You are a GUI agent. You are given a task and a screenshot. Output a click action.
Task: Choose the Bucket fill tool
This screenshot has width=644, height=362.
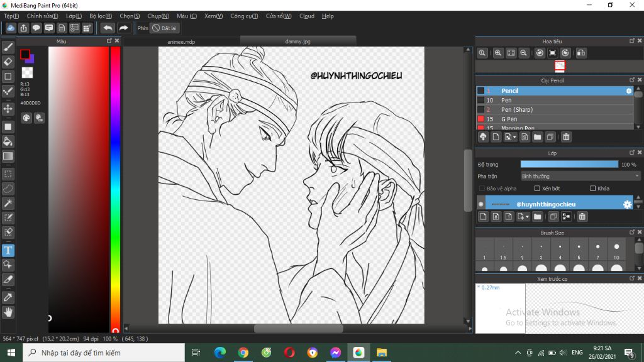[8, 141]
